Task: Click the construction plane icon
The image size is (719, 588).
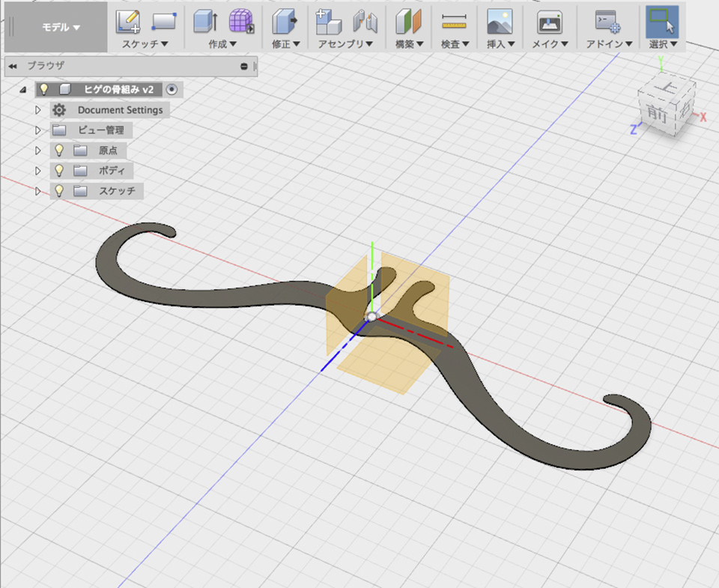Action: click(x=408, y=22)
